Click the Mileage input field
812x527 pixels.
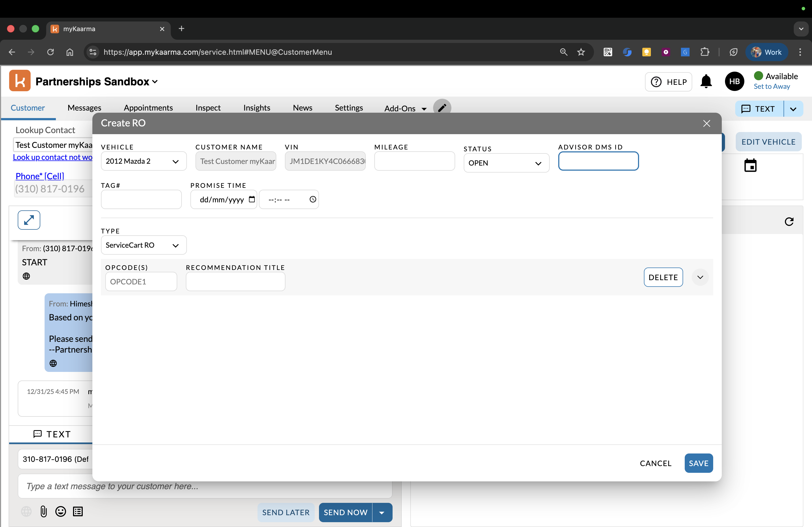[414, 161]
